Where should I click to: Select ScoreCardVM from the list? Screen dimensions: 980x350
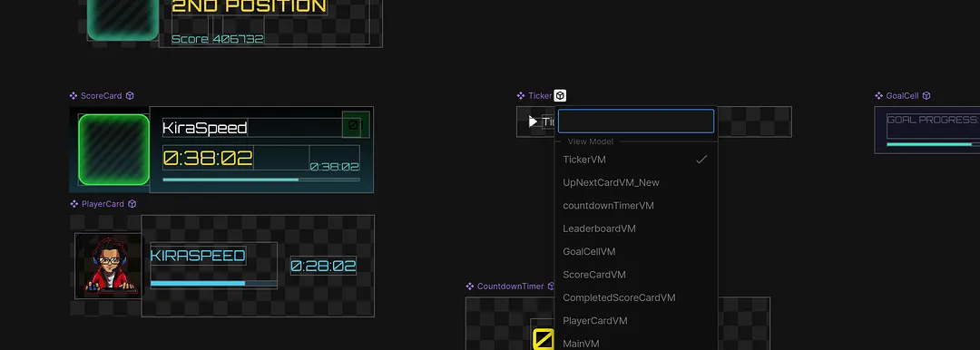point(635,275)
